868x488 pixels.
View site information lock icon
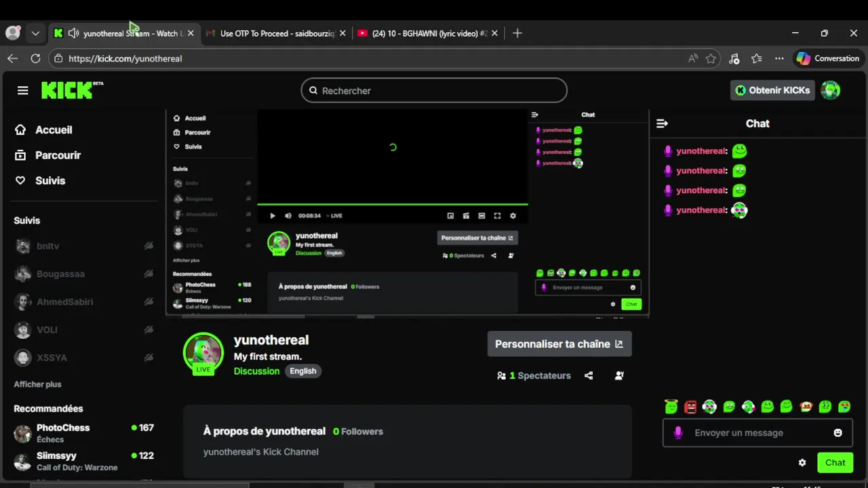coord(58,58)
